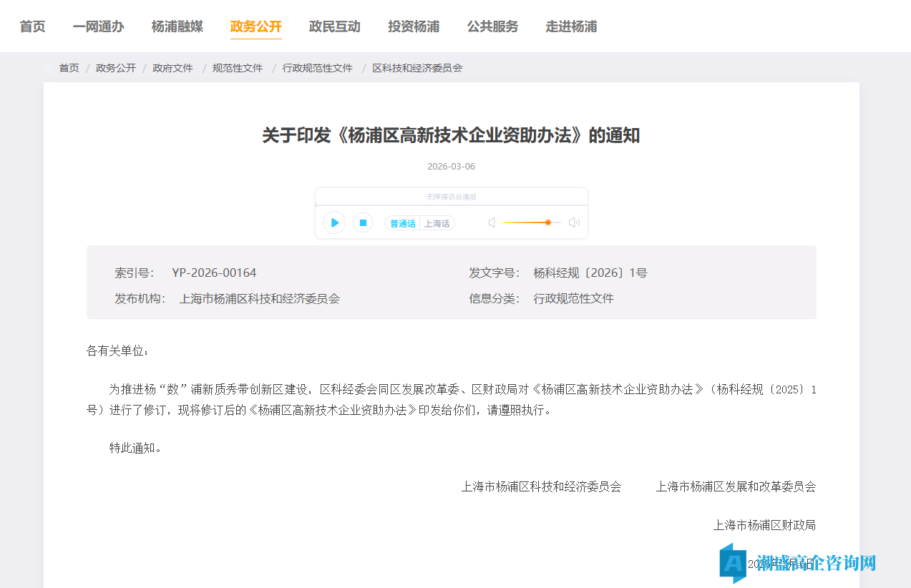Click the index number YP-2026-00164
Screen dimensions: 911x588
214,273
